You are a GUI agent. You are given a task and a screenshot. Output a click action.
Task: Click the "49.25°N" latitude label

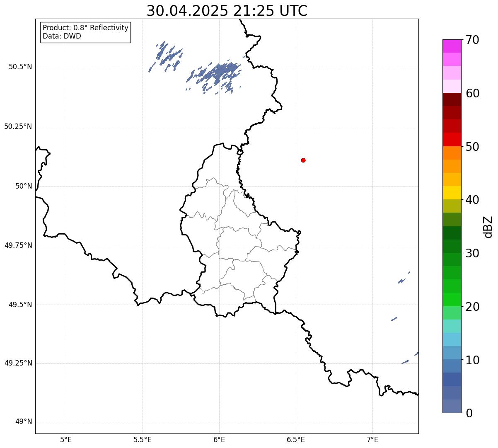(x=18, y=363)
